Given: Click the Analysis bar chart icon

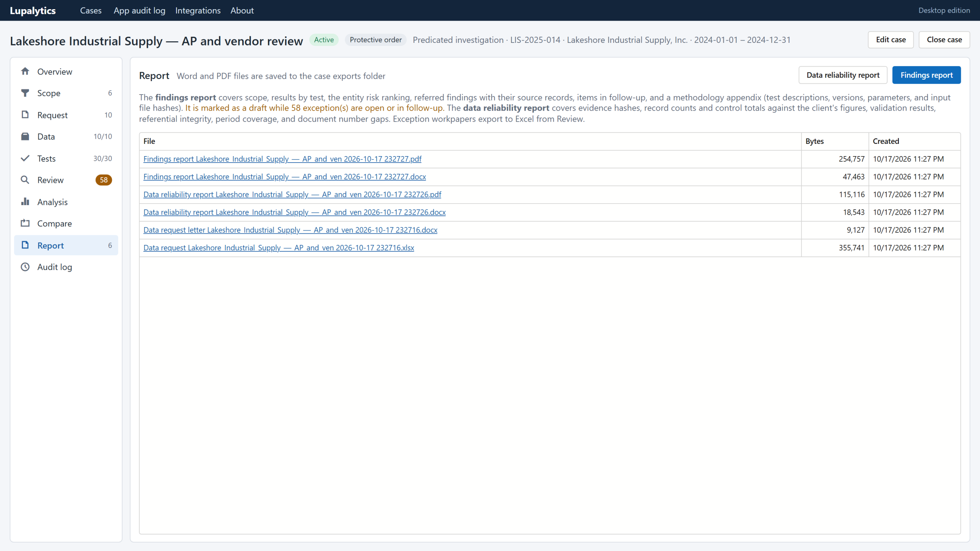Looking at the screenshot, I should click(25, 202).
